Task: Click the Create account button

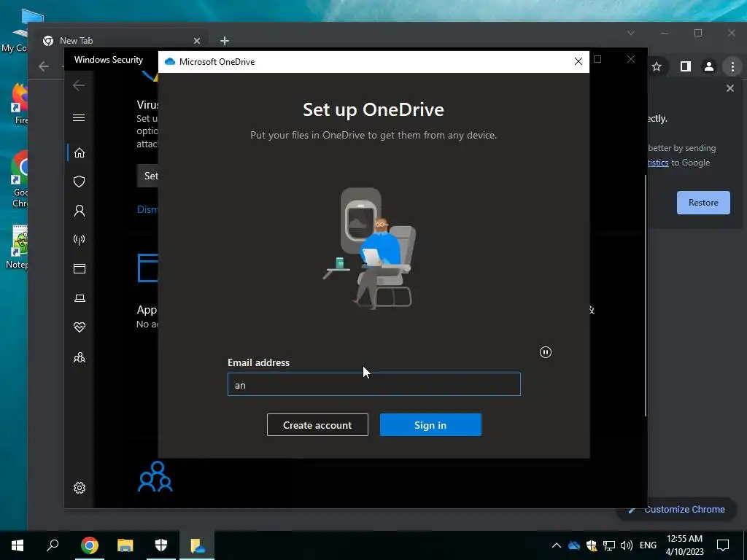Action: click(317, 425)
